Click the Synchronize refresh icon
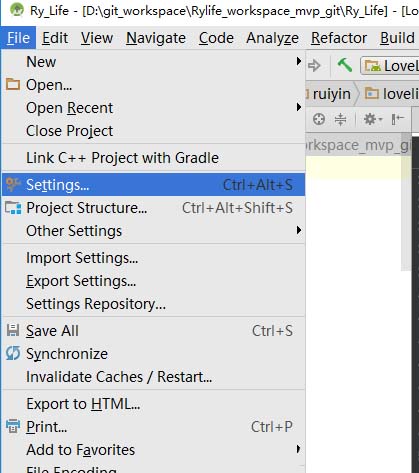 (13, 353)
